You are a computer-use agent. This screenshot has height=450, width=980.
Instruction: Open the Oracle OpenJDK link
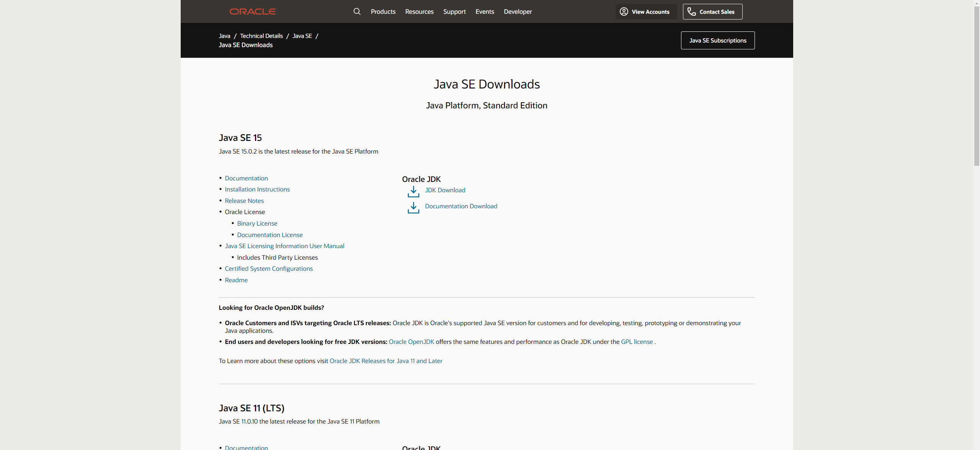click(412, 342)
